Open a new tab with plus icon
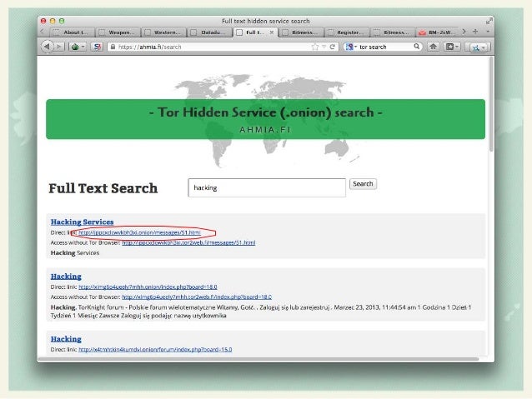The height and width of the screenshot is (399, 532). (475, 31)
